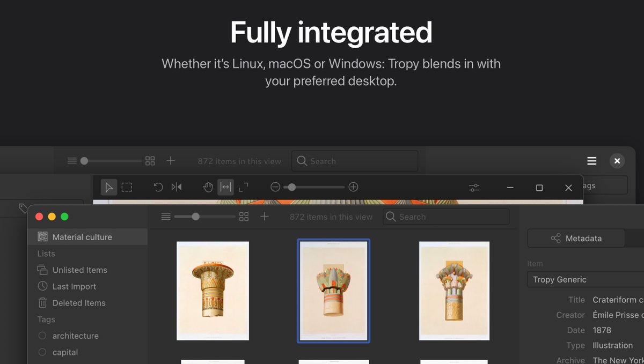Switch to list view in front window

tap(166, 217)
